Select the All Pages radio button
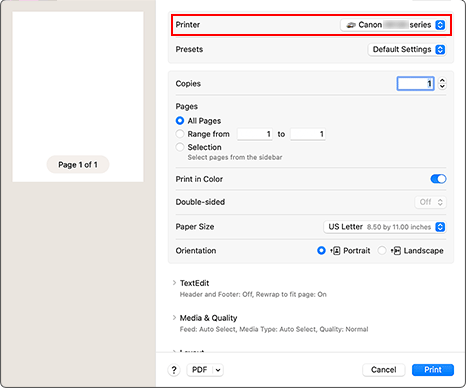466x388 pixels. pos(180,121)
